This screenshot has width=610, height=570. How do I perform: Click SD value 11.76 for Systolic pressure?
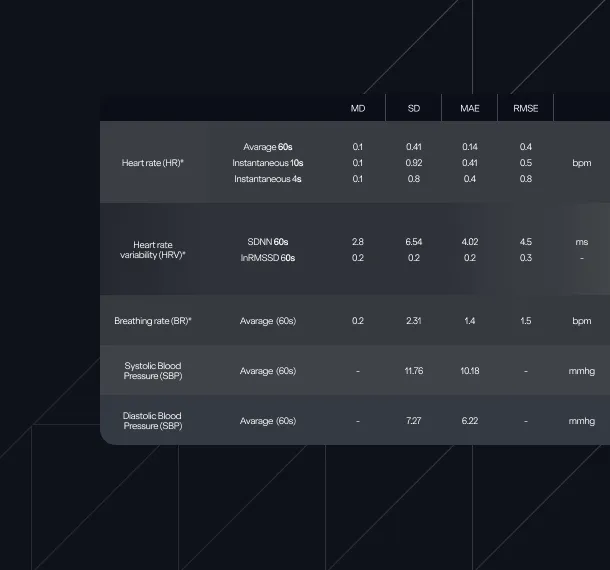coord(414,371)
